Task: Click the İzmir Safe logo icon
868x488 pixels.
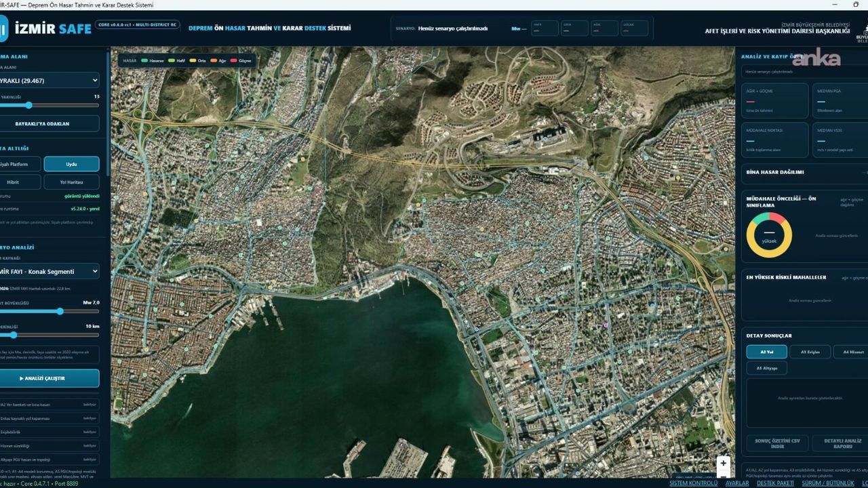Action: (3, 28)
